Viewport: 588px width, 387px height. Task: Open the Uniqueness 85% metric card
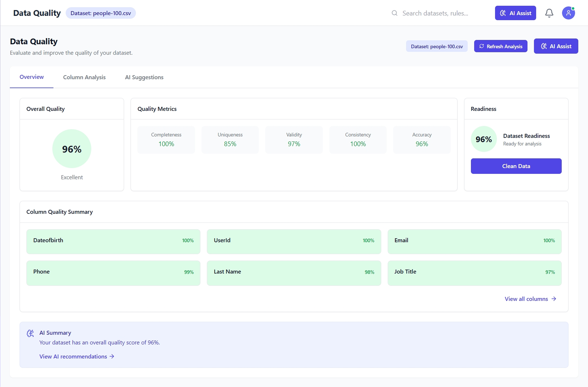pyautogui.click(x=230, y=140)
